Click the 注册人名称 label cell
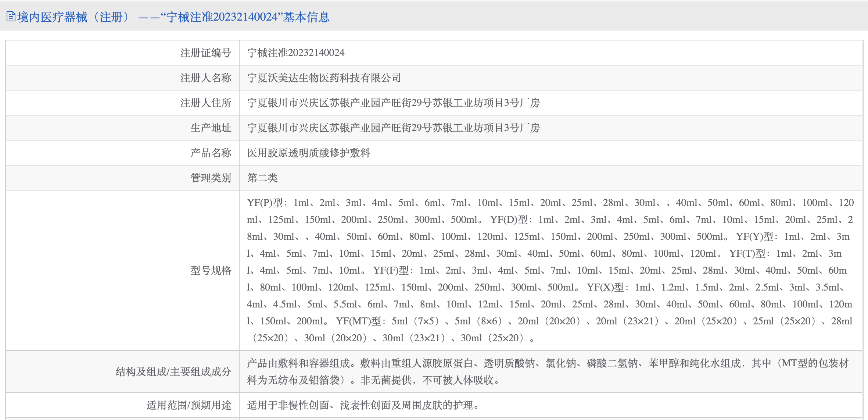Image resolution: width=868 pixels, height=420 pixels. coord(205,78)
